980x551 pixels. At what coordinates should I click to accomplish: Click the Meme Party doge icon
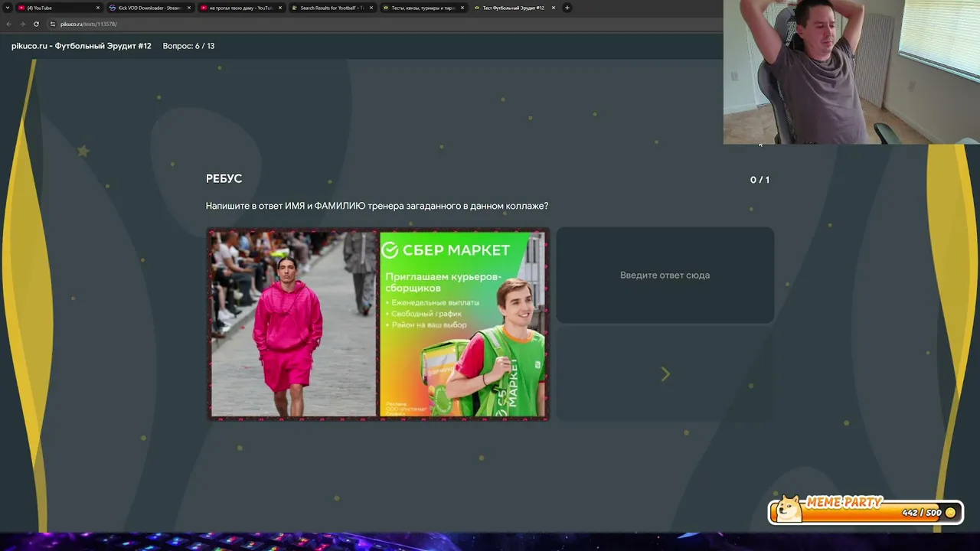coord(787,509)
